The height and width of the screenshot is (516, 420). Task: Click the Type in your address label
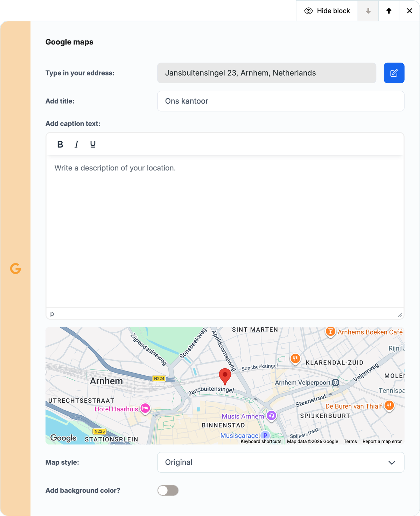click(x=80, y=73)
